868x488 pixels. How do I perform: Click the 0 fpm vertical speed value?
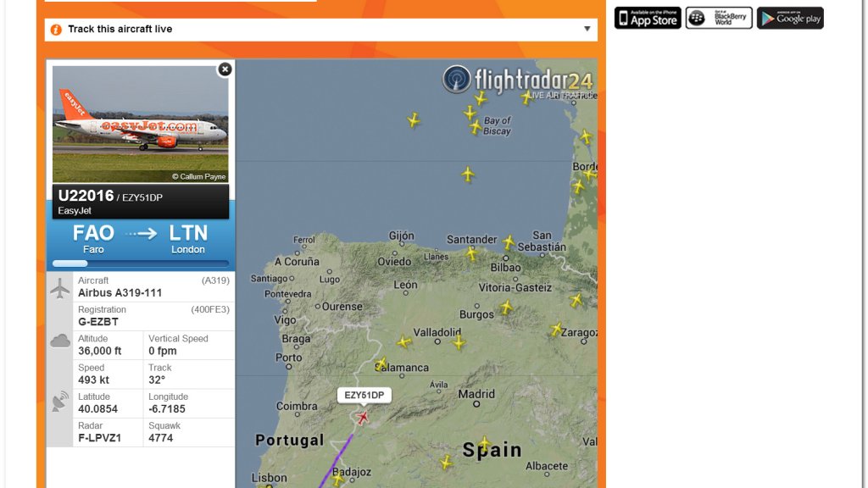click(x=163, y=351)
